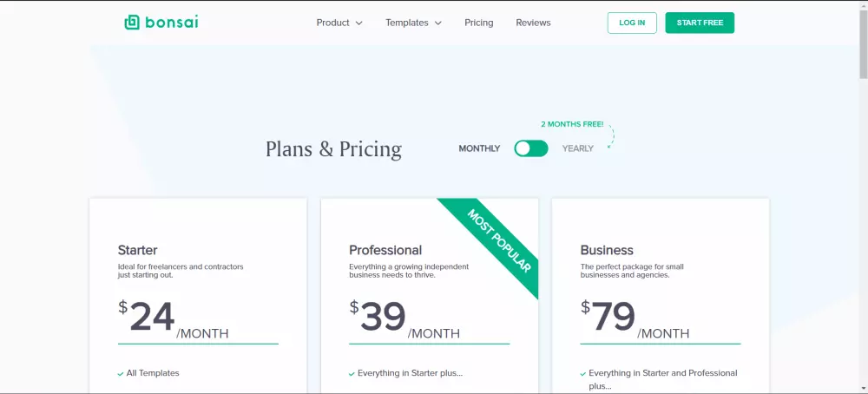Screen dimensions: 868x394
Task: Click the chevron next to Templates
Action: pos(438,23)
